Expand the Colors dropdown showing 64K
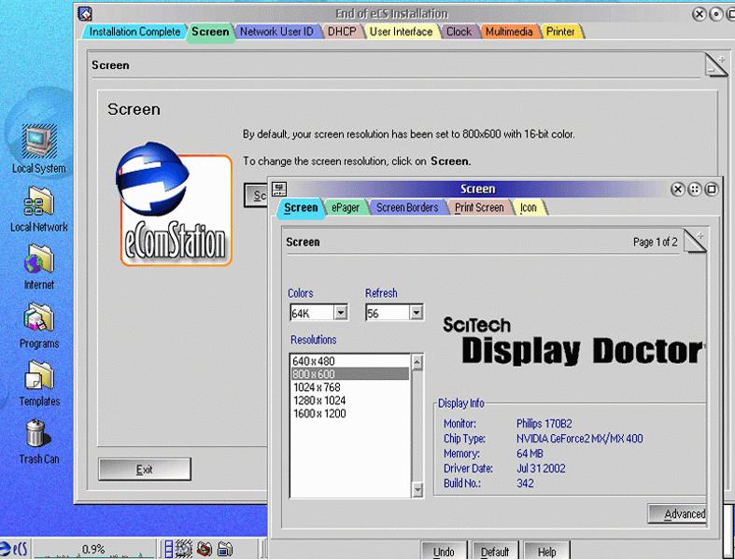Viewport: 735px width, 560px height. [x=341, y=313]
